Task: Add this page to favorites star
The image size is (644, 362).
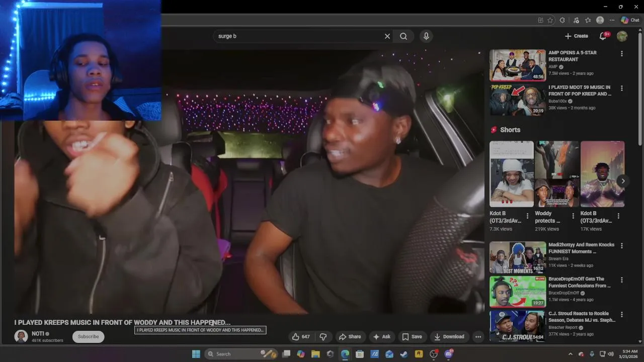Action: click(550, 20)
